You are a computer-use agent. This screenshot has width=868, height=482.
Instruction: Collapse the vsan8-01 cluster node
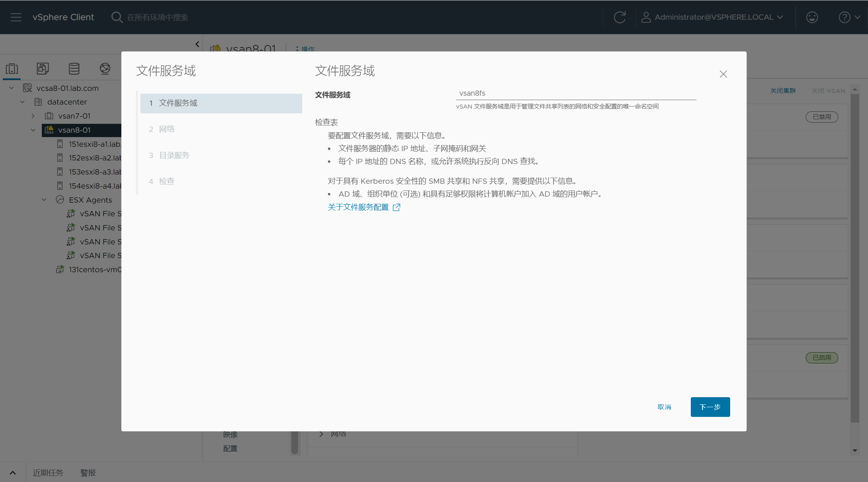[x=33, y=130]
